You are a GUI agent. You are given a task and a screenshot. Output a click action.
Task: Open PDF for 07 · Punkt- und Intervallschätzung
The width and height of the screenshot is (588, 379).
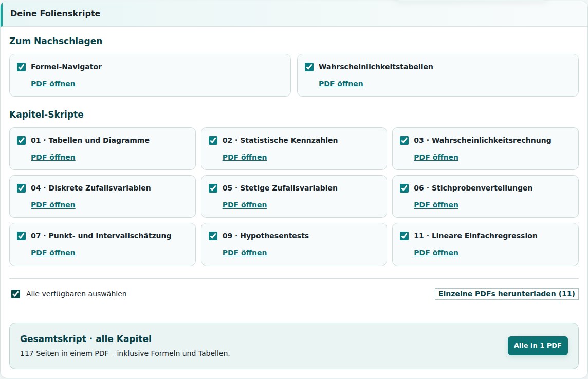pos(53,253)
